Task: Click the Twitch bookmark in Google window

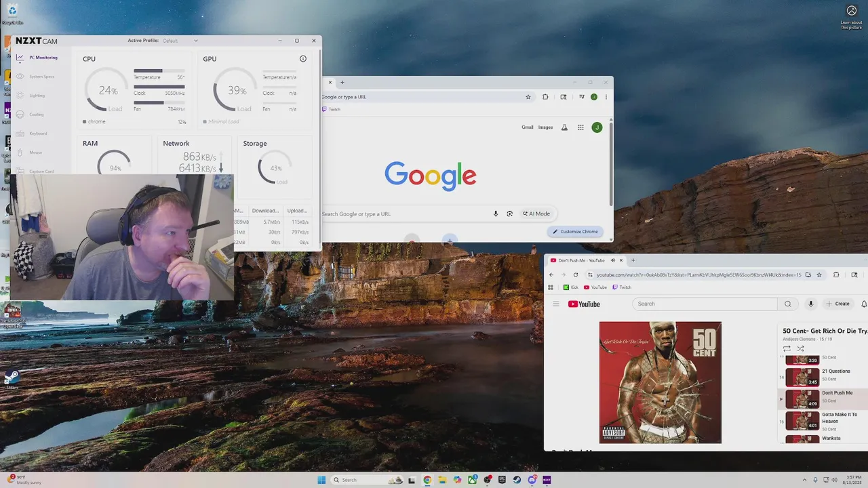Action: point(332,109)
